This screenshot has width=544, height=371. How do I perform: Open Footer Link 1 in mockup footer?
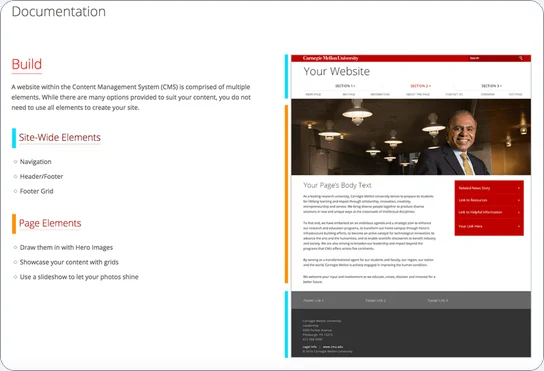[x=313, y=301]
